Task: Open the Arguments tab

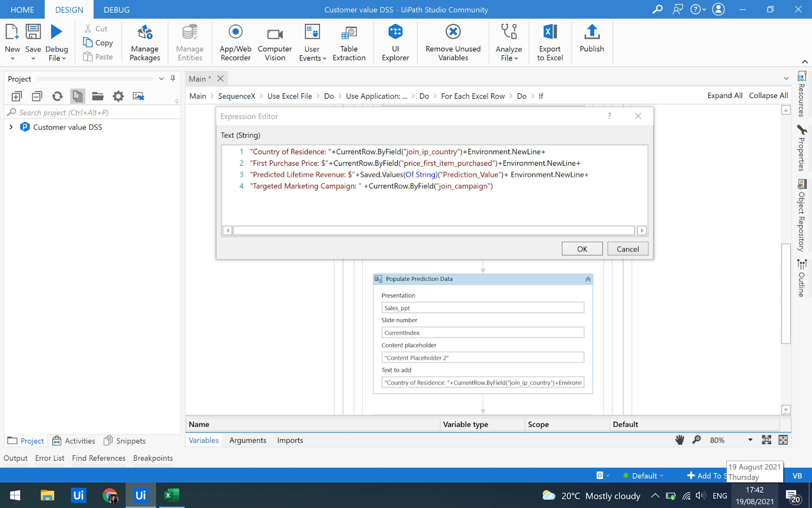Action: coord(248,440)
